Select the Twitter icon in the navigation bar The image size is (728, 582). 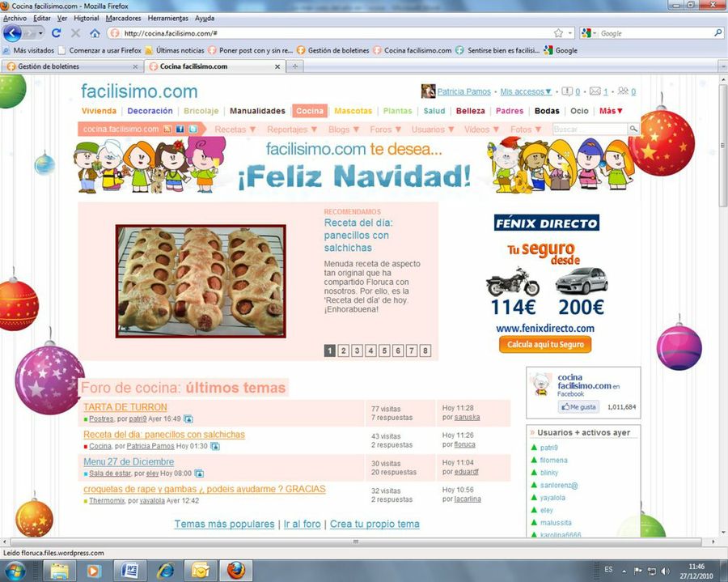coord(193,130)
